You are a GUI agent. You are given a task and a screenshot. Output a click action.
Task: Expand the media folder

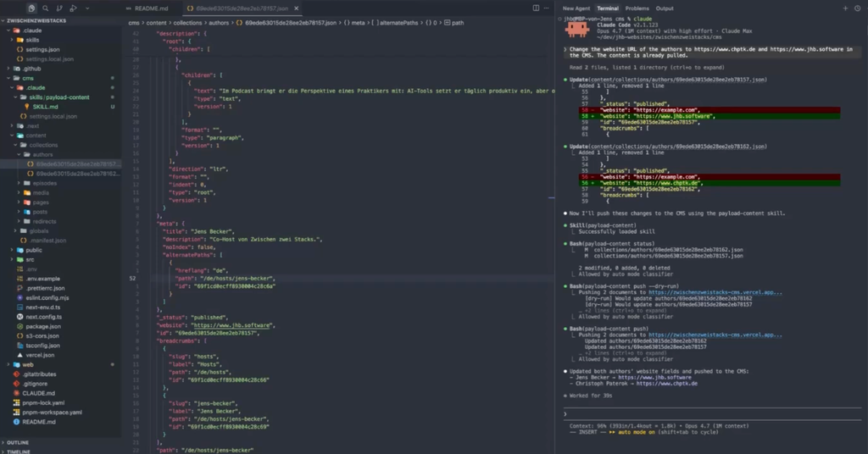click(41, 193)
